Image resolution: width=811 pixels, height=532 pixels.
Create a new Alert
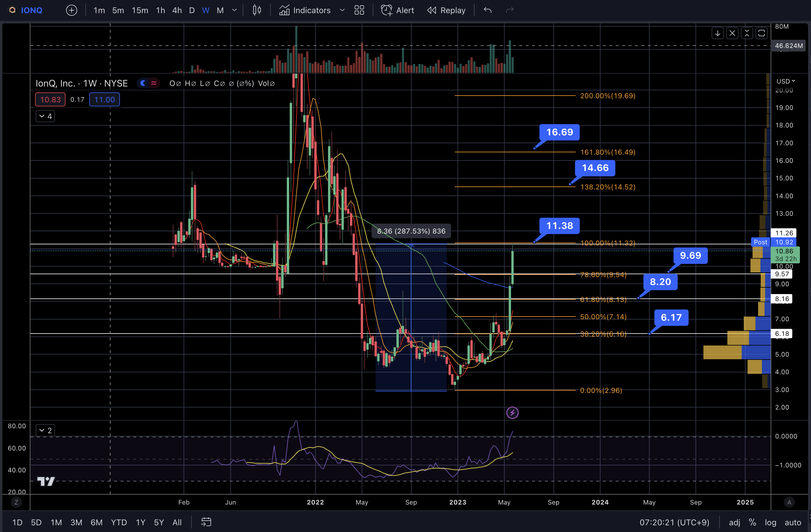coord(397,10)
